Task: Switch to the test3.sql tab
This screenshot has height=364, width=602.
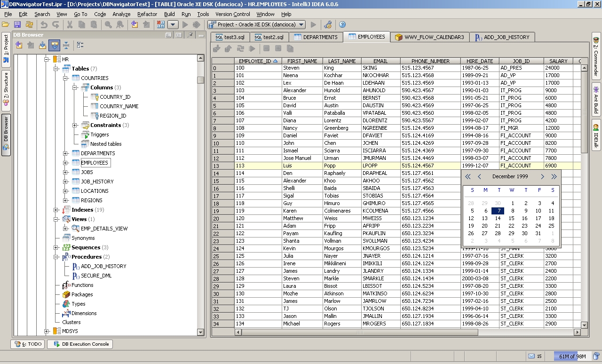Action: click(230, 37)
